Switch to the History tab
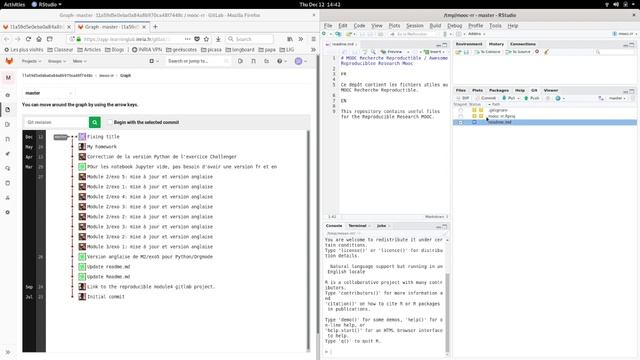 coord(496,44)
